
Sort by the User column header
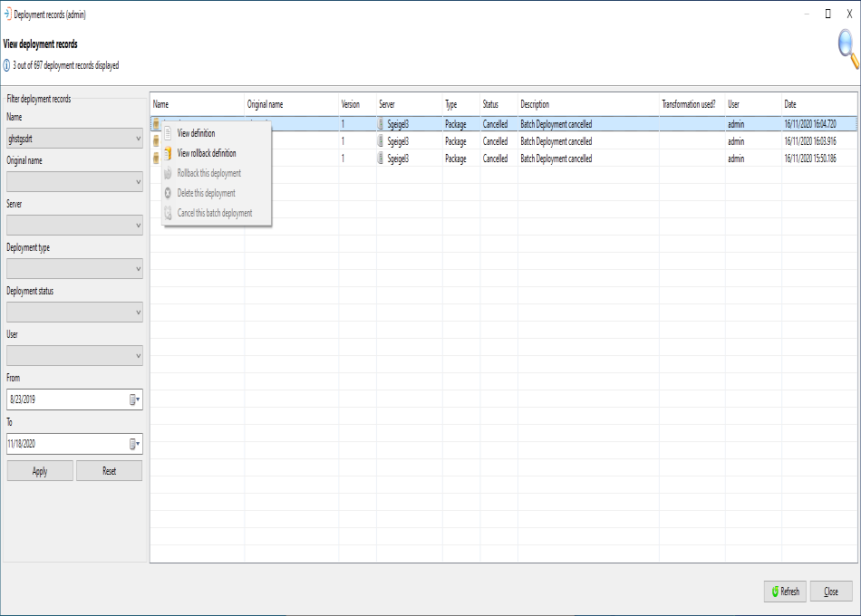click(x=753, y=104)
